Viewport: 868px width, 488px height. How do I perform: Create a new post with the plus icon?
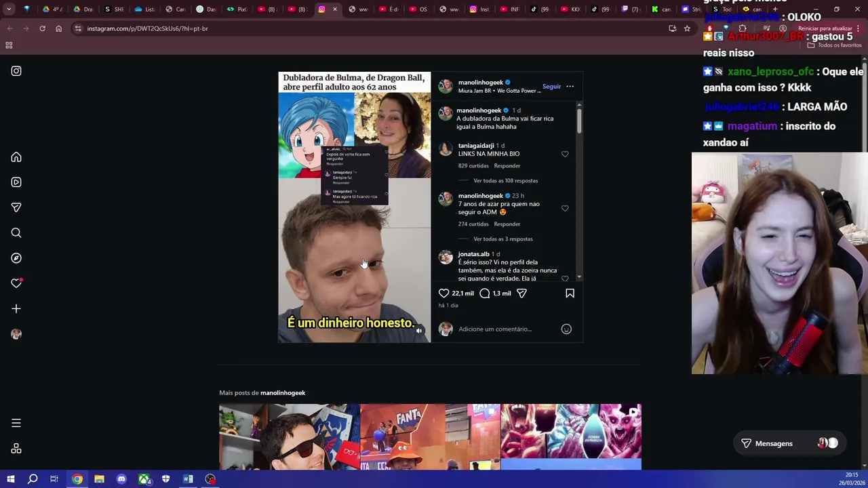(x=16, y=309)
